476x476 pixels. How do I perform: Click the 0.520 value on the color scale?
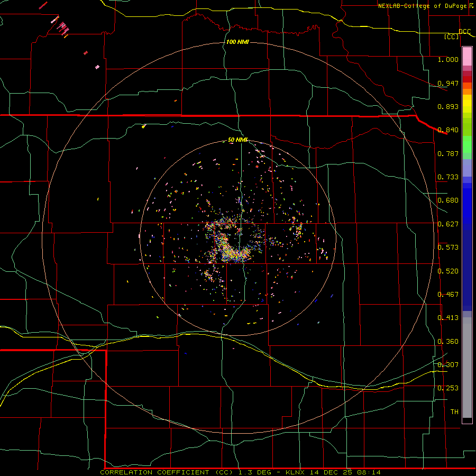point(448,271)
